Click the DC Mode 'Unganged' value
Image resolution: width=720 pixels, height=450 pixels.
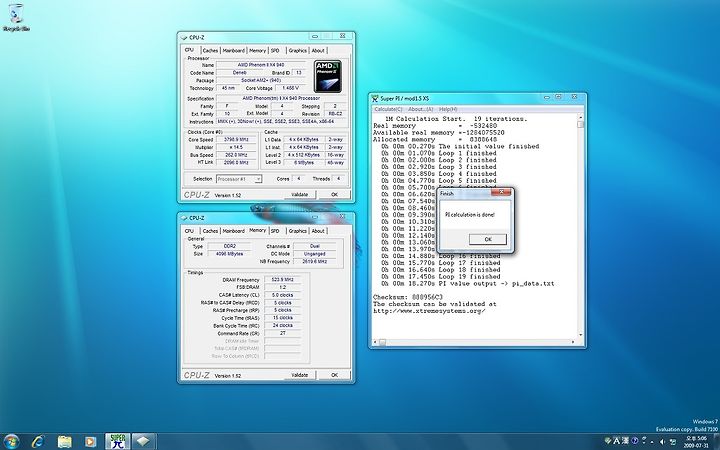pyautogui.click(x=315, y=254)
